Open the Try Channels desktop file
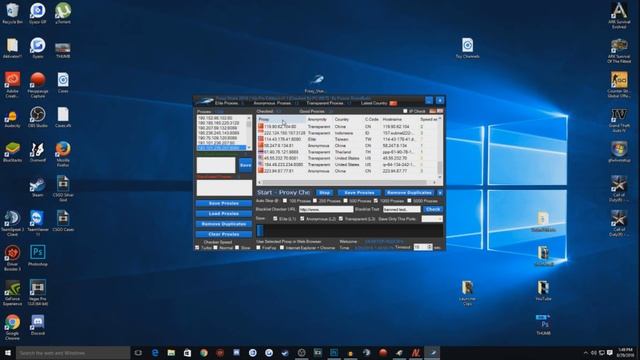 tap(467, 48)
